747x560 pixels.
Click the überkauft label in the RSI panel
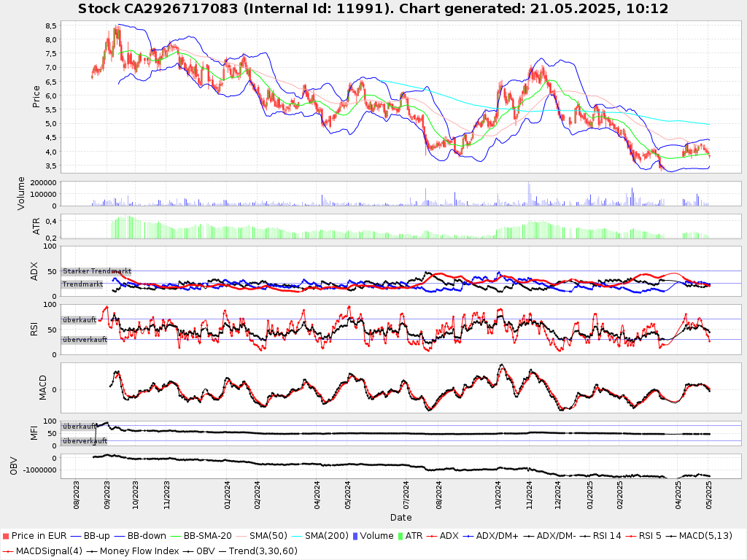tap(80, 320)
